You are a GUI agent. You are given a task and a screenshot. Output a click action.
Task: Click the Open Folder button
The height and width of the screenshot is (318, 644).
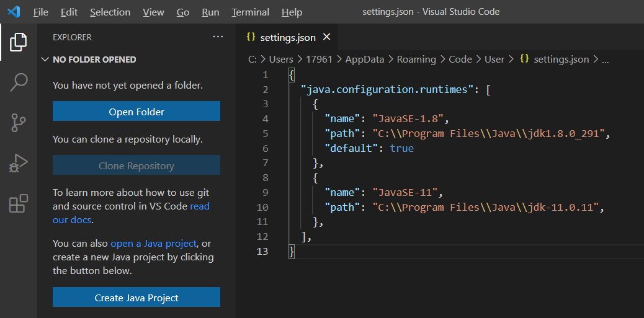tap(136, 112)
